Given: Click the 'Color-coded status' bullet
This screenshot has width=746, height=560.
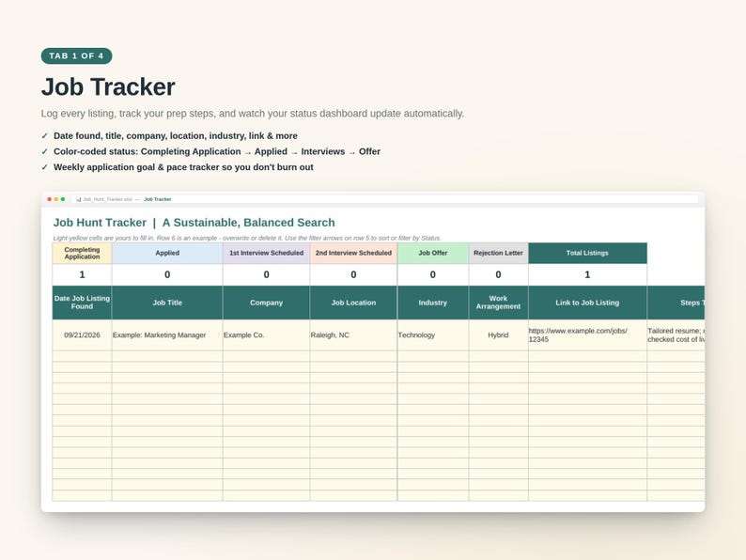Looking at the screenshot, I should tap(216, 152).
